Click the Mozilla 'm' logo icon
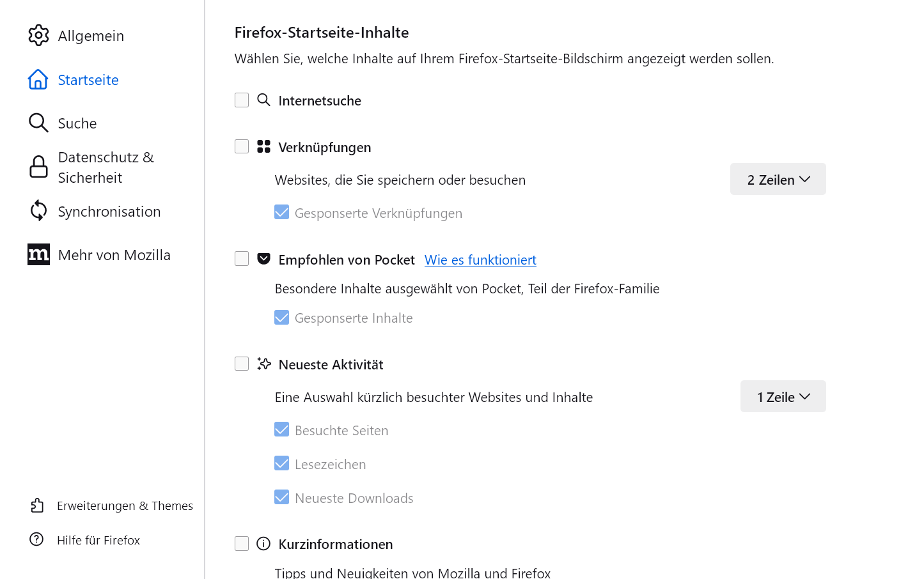 point(38,255)
